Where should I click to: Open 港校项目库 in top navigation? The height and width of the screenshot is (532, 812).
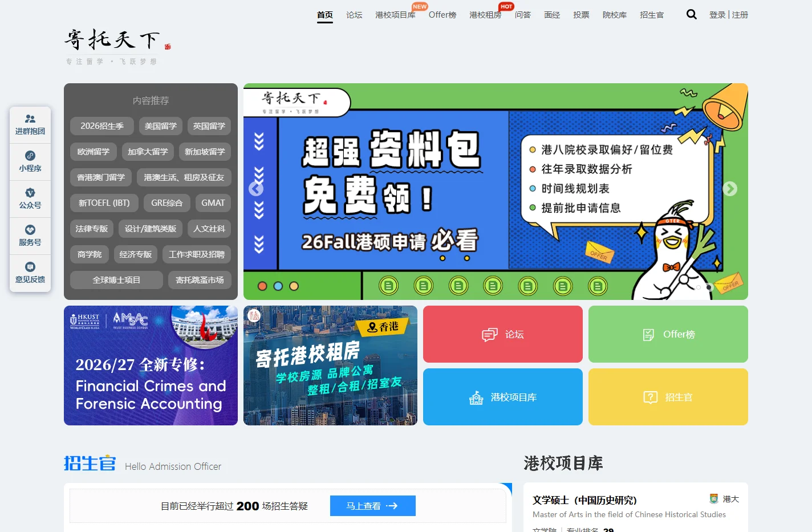(395, 15)
